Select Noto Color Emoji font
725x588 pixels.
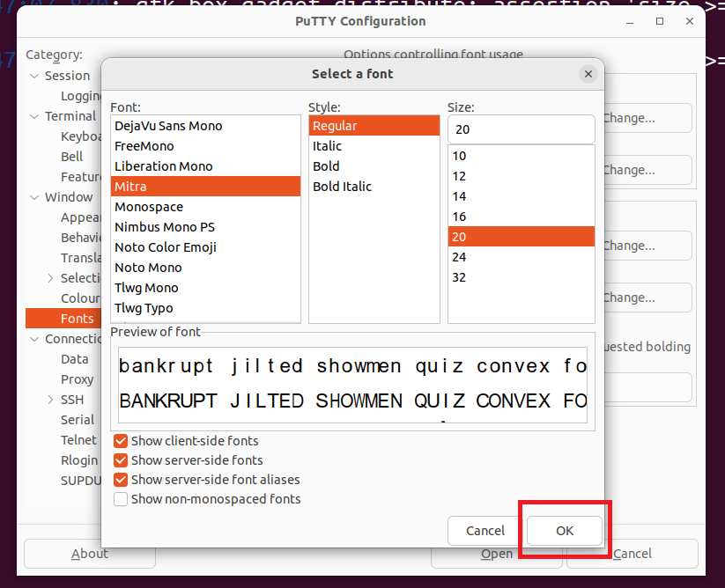pyautogui.click(x=206, y=247)
